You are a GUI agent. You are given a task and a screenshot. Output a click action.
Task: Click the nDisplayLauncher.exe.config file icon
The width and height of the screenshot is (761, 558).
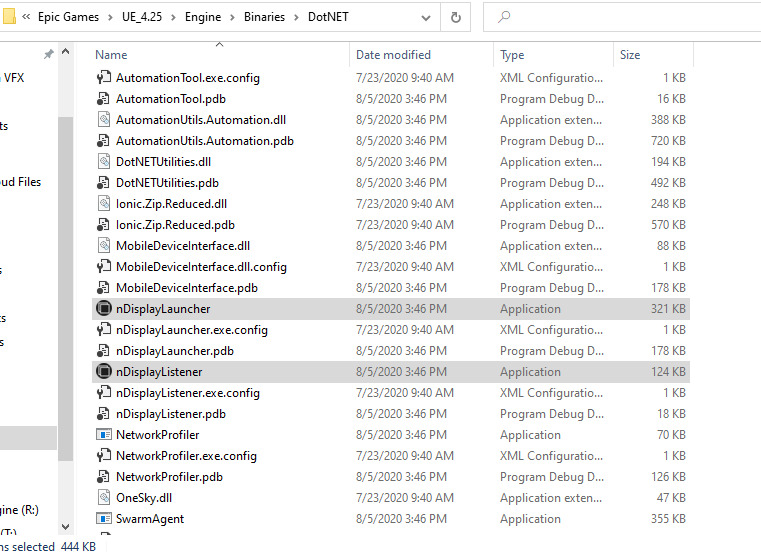point(103,330)
